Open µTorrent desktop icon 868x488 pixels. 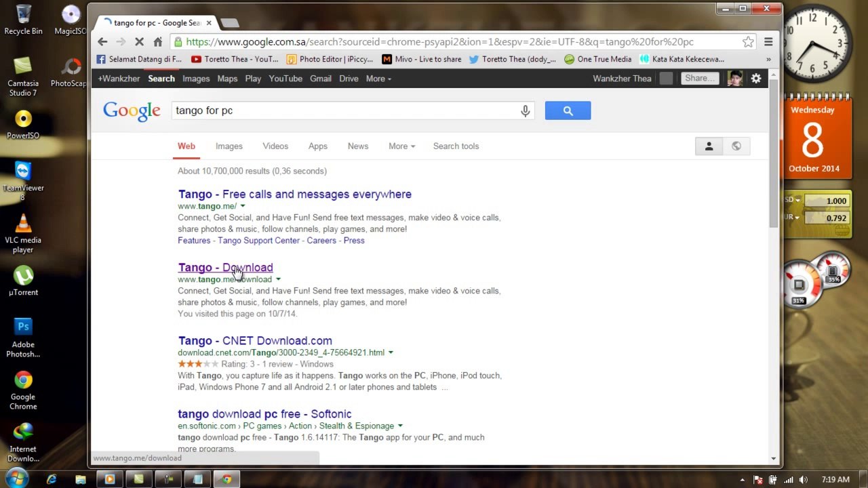[x=23, y=281]
